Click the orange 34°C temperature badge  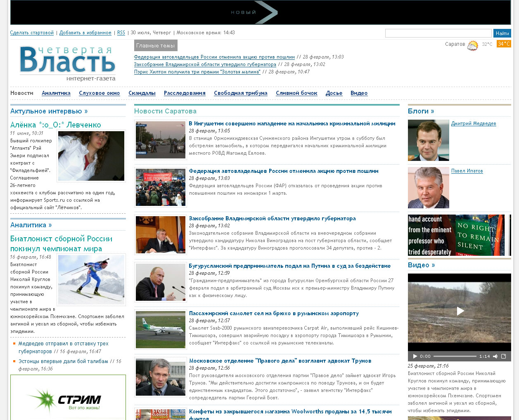click(x=504, y=44)
